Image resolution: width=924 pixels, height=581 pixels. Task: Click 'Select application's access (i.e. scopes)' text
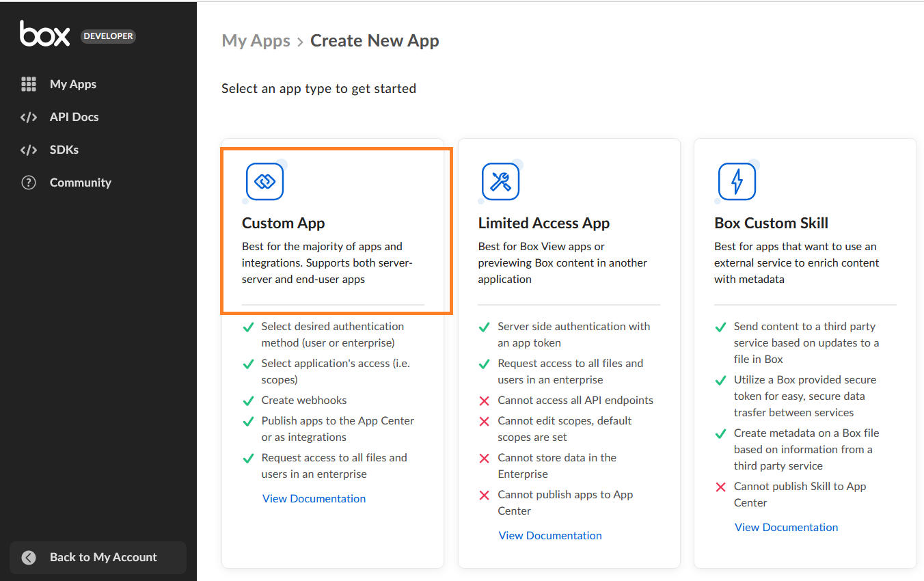click(x=336, y=371)
